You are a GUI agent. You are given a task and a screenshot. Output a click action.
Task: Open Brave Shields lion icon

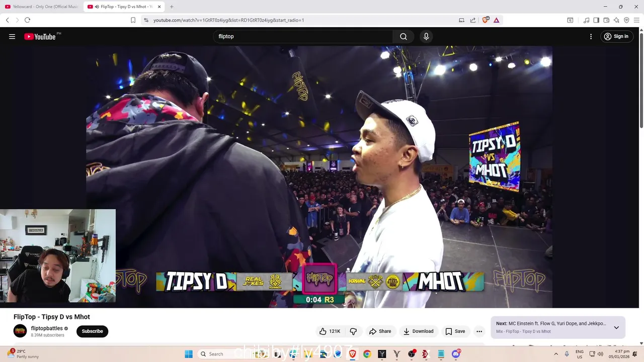pos(486,20)
